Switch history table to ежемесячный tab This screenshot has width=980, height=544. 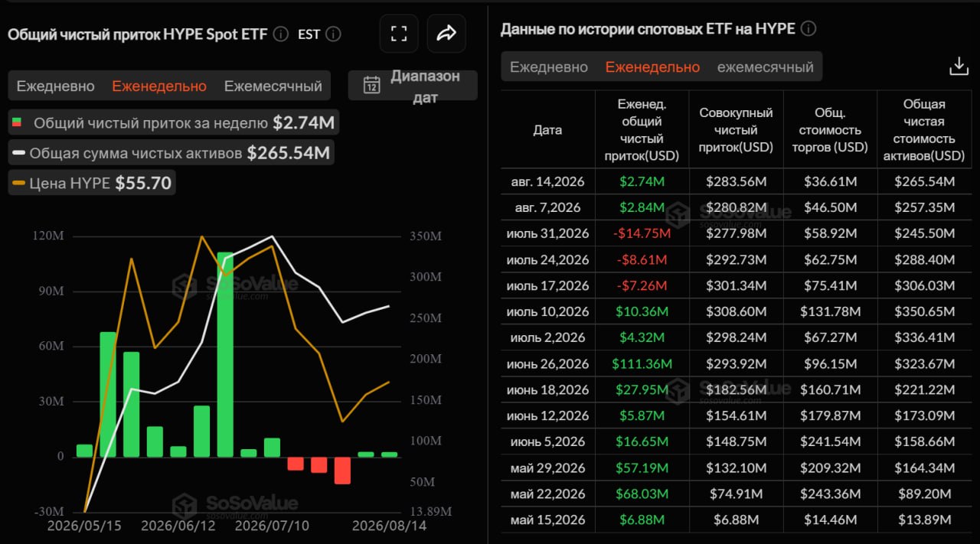765,67
